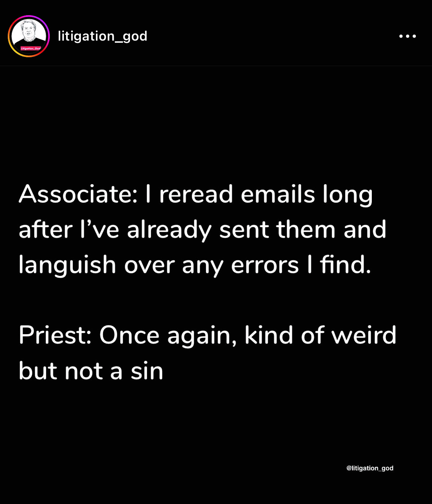The width and height of the screenshot is (432, 504).
Task: Tap the phrase "Once again," in the post
Action: [x=168, y=336]
